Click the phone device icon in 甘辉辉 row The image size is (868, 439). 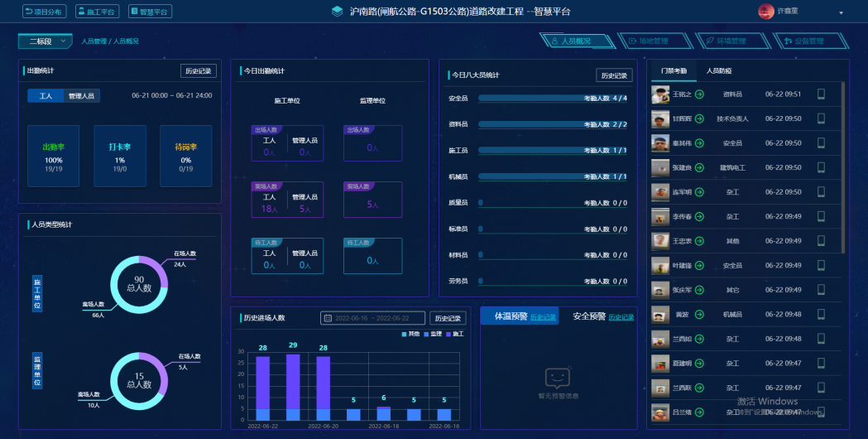(821, 118)
